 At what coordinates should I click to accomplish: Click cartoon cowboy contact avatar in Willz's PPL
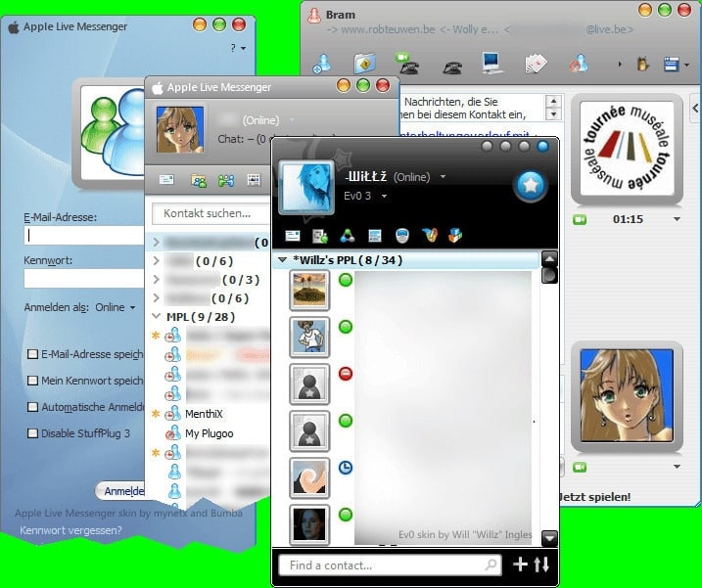point(309,337)
